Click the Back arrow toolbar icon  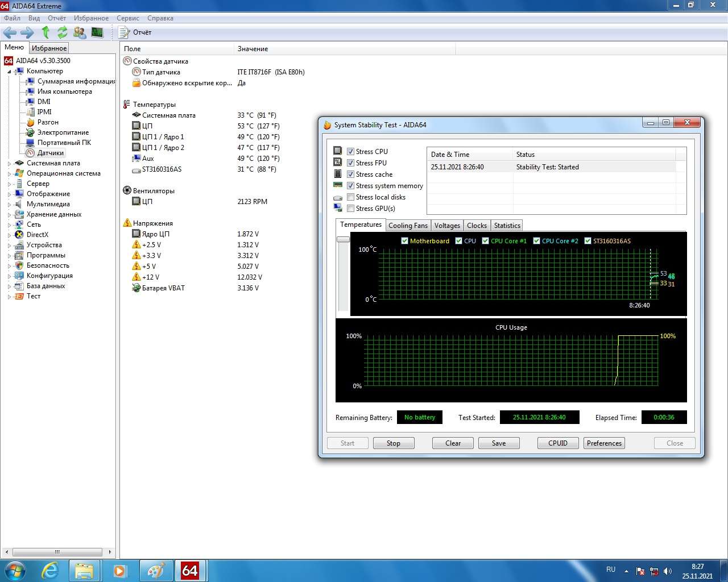pos(10,32)
